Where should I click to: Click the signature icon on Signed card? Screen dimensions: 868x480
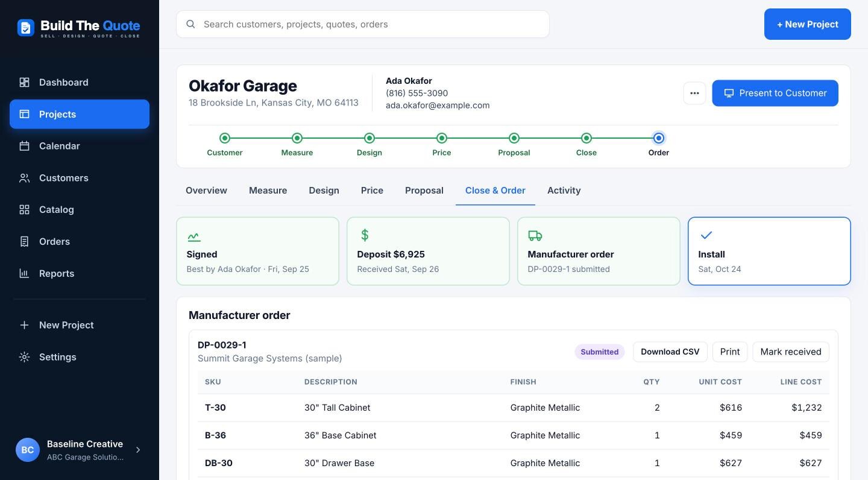pyautogui.click(x=193, y=236)
